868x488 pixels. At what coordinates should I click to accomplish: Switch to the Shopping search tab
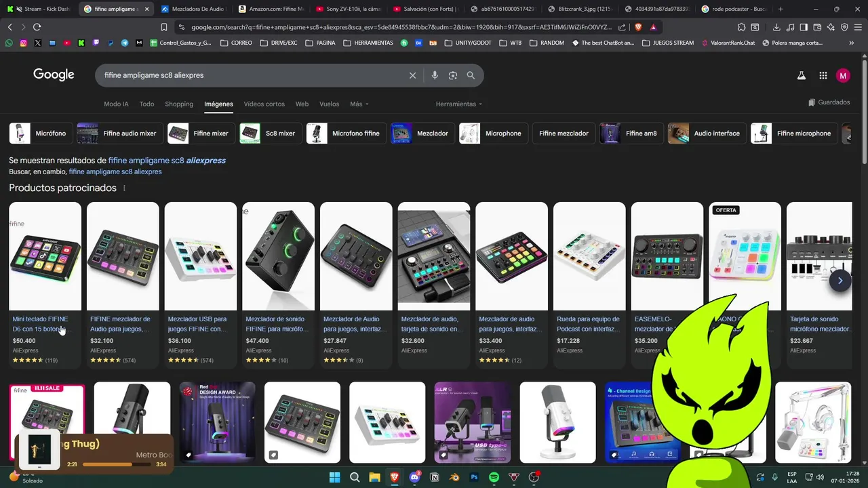tap(179, 104)
